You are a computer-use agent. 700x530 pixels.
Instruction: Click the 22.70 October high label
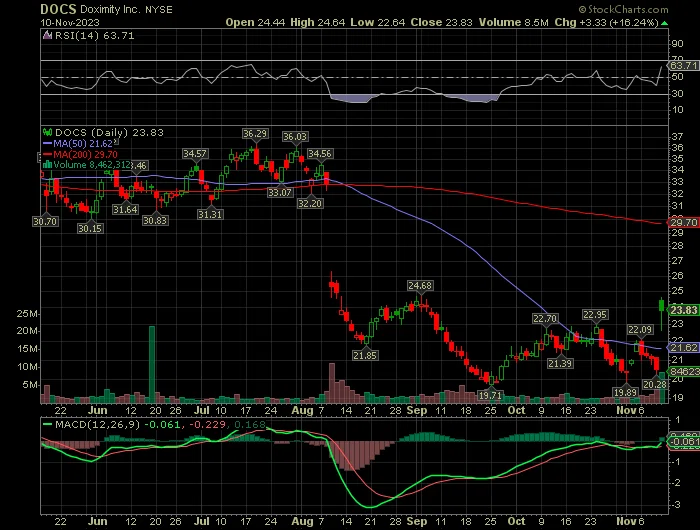(x=545, y=318)
